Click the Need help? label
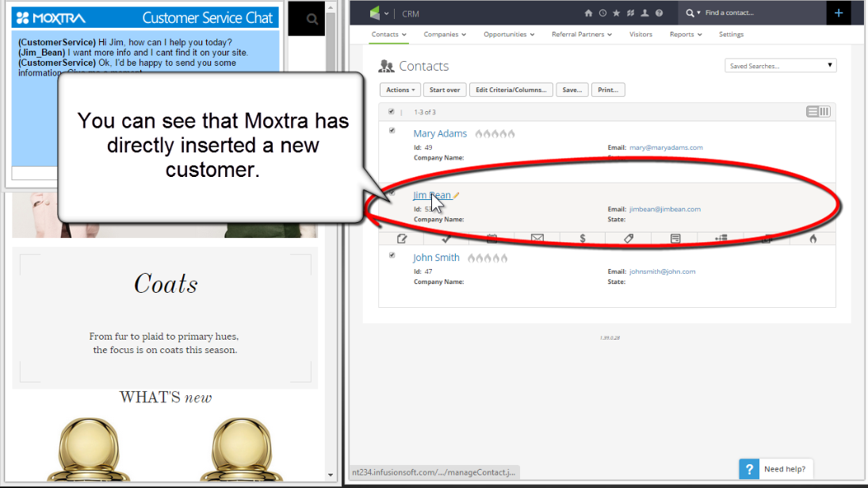 click(785, 469)
